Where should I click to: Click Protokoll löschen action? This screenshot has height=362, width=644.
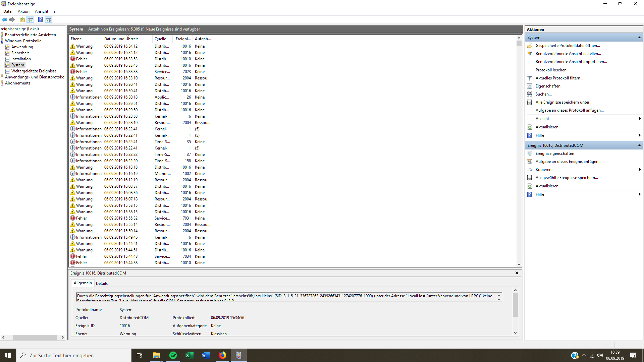[x=552, y=70]
